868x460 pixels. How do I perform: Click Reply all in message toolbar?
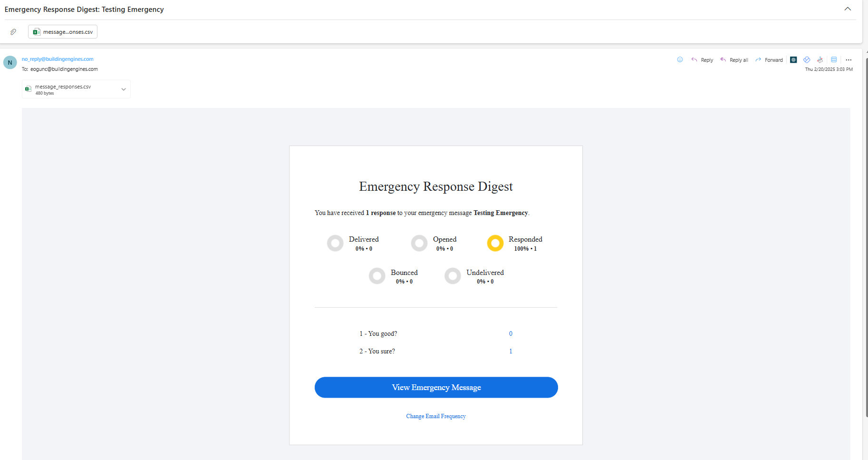tap(734, 60)
